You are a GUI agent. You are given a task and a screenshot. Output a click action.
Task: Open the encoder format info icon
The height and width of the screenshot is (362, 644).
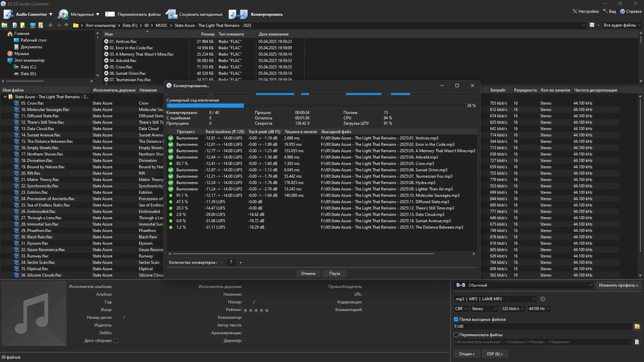543,299
